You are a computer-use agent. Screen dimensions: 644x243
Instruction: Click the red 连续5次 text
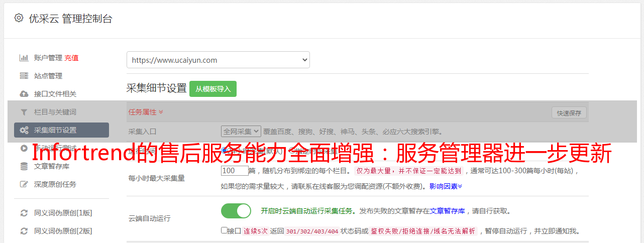[x=256, y=231]
